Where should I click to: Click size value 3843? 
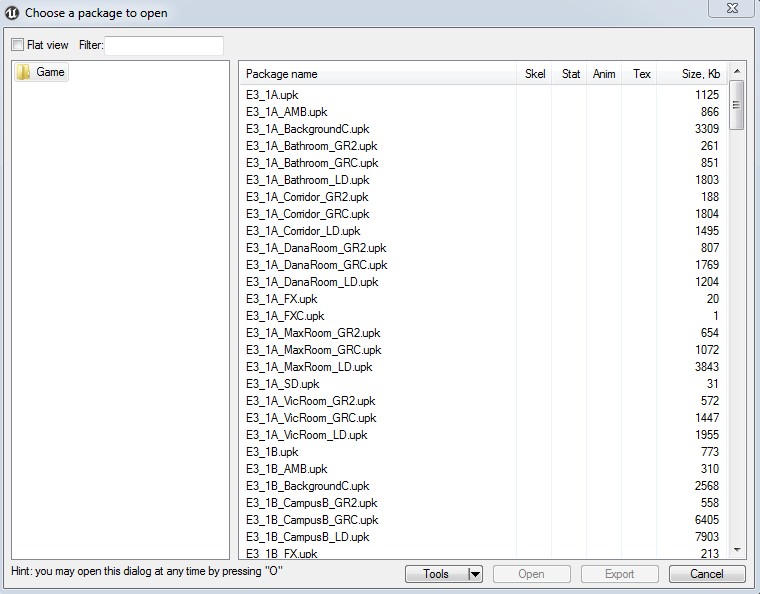click(707, 367)
